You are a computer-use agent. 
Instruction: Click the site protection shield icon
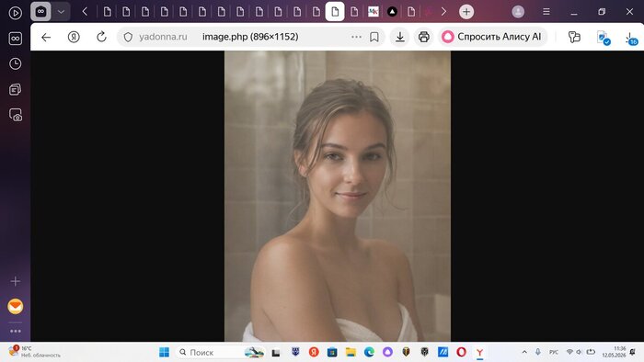pyautogui.click(x=128, y=37)
